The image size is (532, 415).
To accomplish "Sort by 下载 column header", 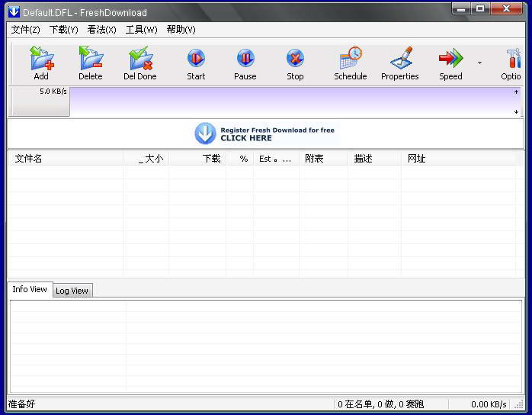I will pos(197,159).
